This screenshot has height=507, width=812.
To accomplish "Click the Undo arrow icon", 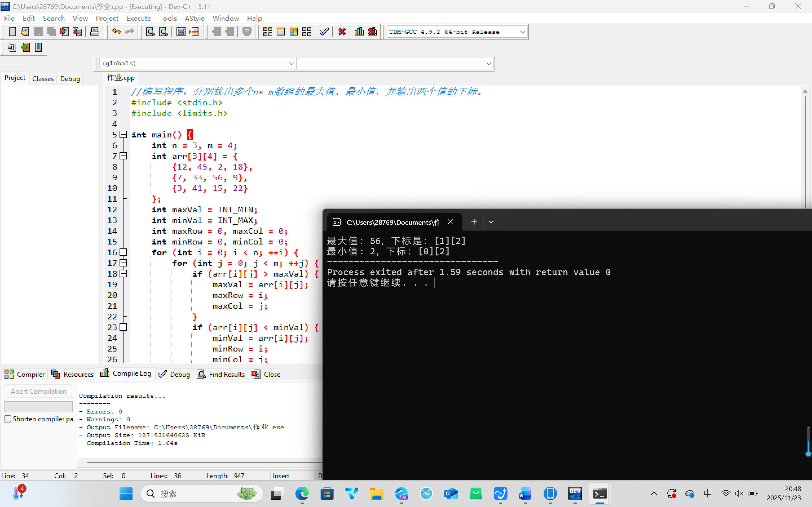I will coord(116,32).
